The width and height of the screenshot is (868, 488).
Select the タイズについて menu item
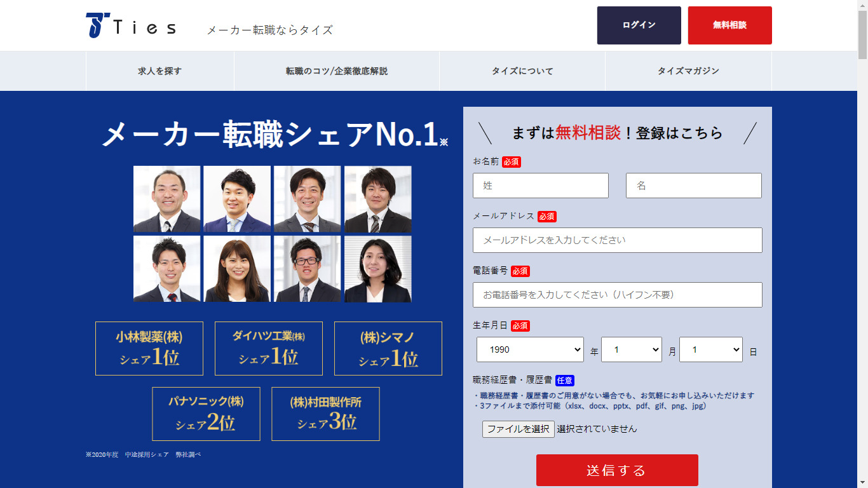tap(522, 71)
